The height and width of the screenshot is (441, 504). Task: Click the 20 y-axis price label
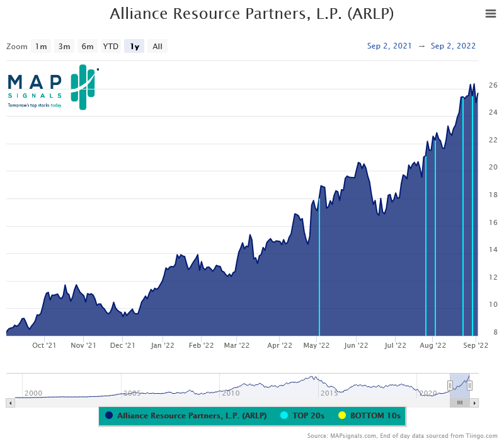coord(493,168)
